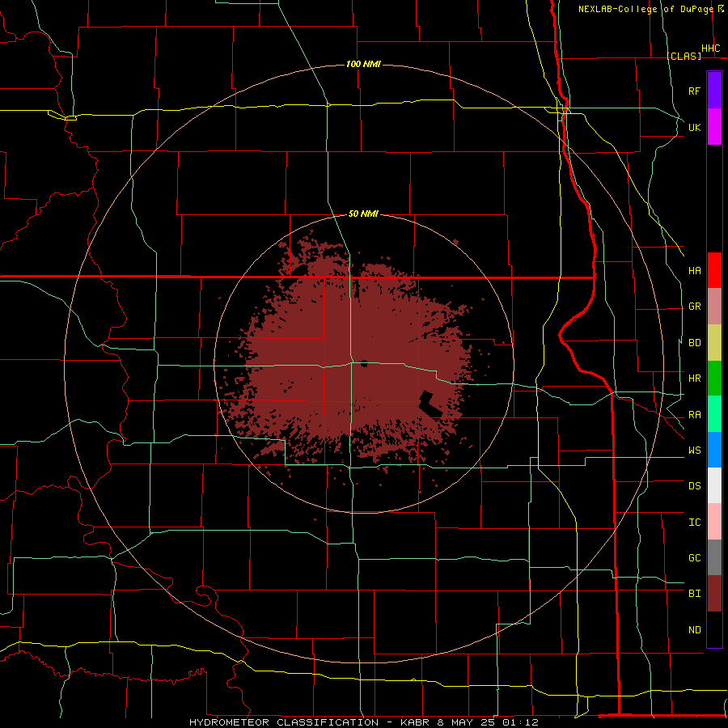The width and height of the screenshot is (728, 728).
Task: Click the 100 NMI range ring label
Action: 363,64
